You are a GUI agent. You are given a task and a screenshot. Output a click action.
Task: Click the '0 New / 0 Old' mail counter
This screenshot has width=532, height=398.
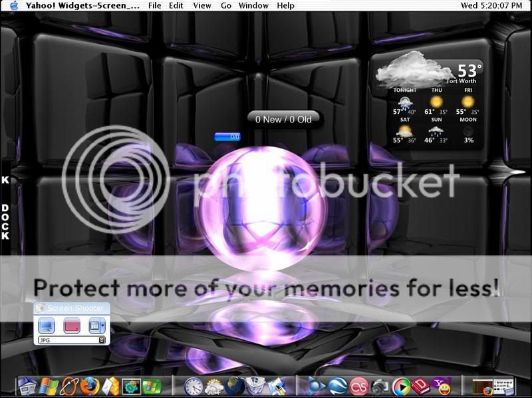tap(283, 119)
